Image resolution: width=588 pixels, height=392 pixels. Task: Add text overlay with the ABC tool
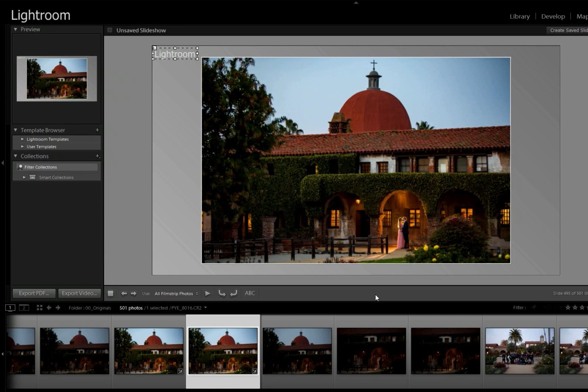tap(250, 293)
